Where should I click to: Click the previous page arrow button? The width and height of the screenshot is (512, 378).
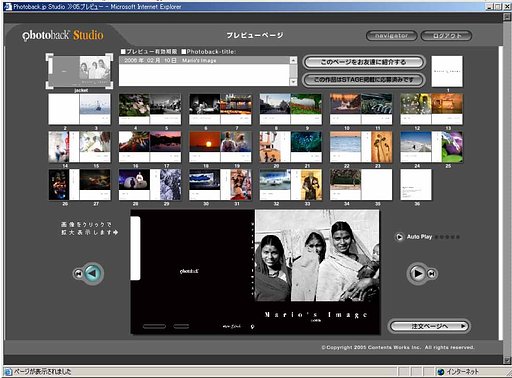[x=93, y=273]
